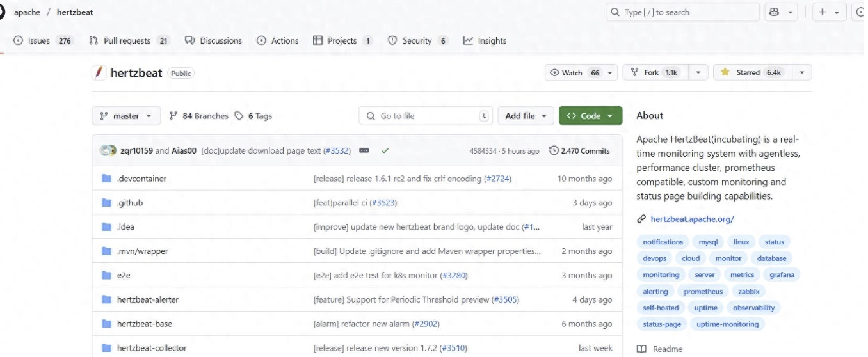
Task: Select the prometheus topic tag
Action: point(703,292)
